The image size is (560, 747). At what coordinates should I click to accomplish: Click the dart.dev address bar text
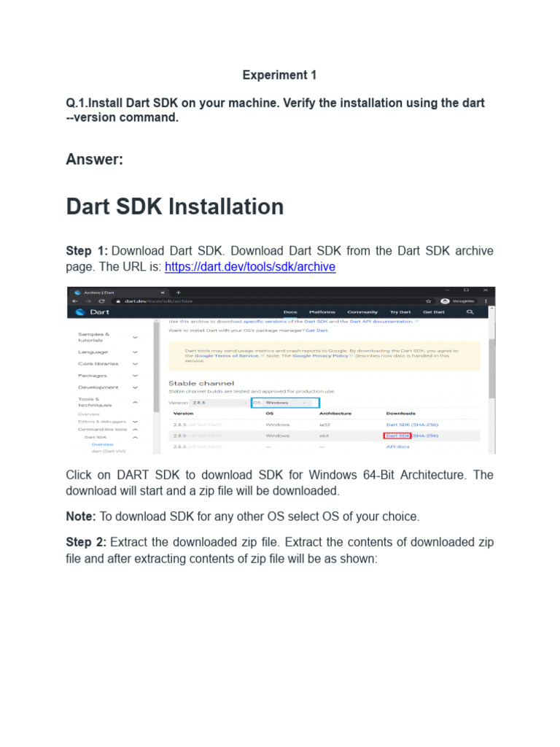[158, 301]
